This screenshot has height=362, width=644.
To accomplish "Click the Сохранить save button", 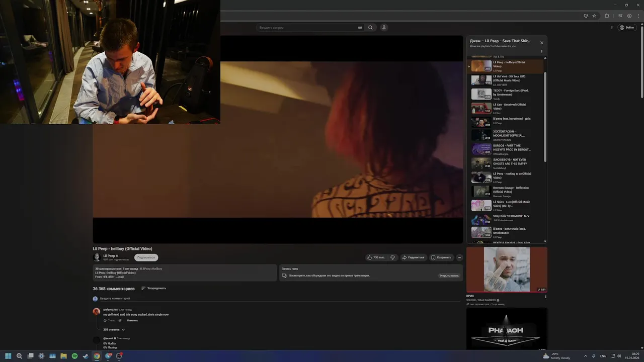I will [441, 257].
